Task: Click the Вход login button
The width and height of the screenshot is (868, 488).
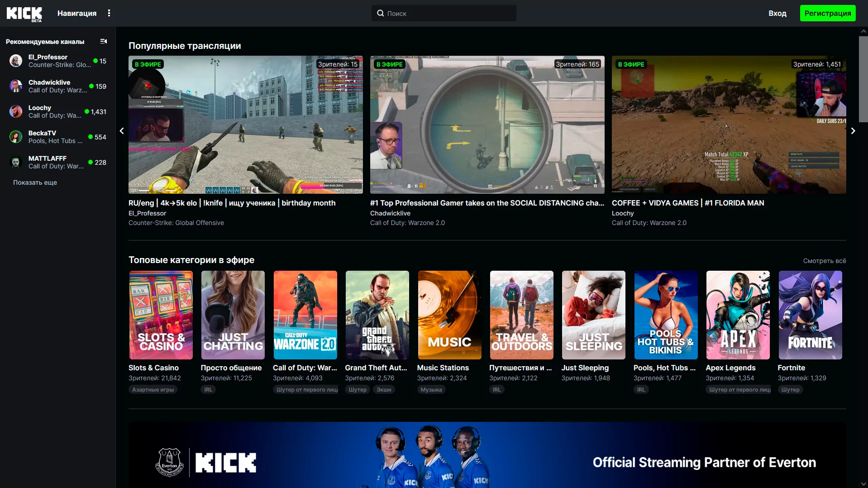Action: click(x=777, y=13)
